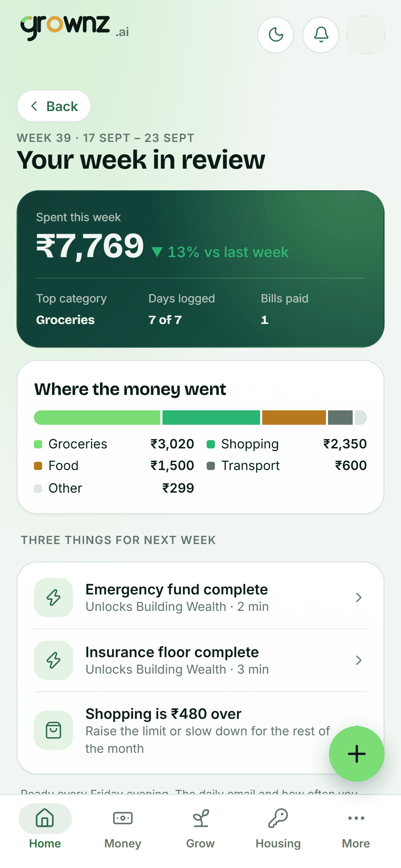Go back with the Back button

[x=54, y=106]
